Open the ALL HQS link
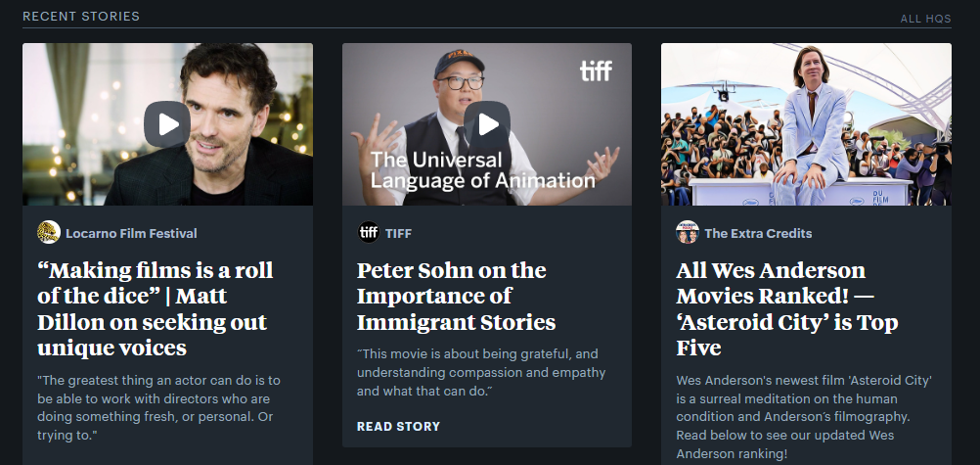This screenshot has height=465, width=980. pyautogui.click(x=925, y=19)
